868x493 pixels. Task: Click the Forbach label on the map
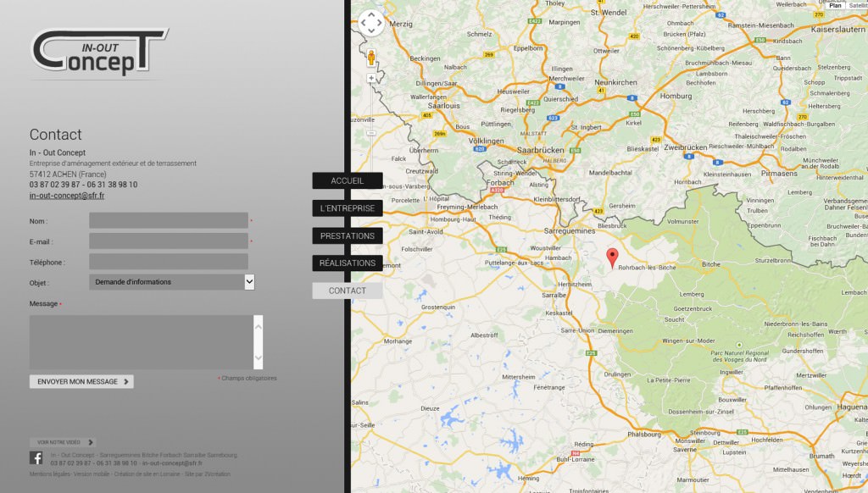coord(500,183)
